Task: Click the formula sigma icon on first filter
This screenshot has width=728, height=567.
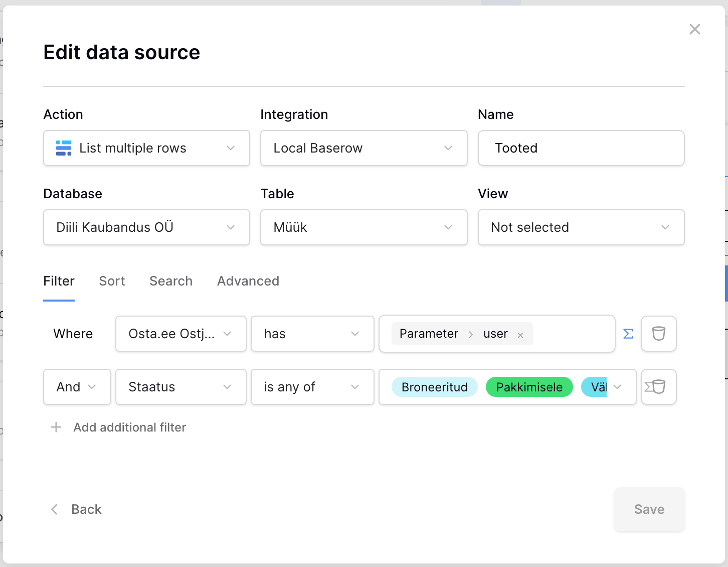Action: coord(628,334)
